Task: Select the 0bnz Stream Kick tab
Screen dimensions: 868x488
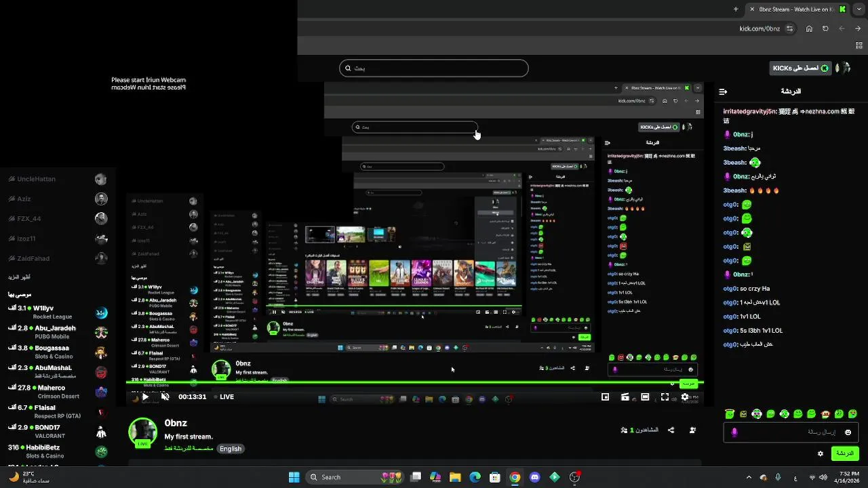Action: [x=797, y=9]
